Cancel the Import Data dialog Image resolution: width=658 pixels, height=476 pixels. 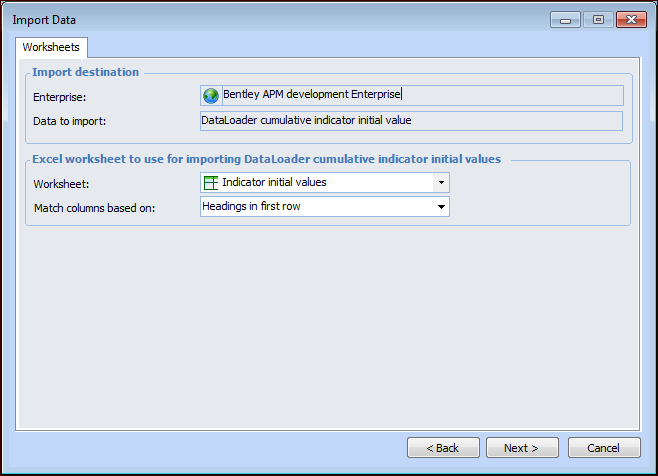pos(604,448)
